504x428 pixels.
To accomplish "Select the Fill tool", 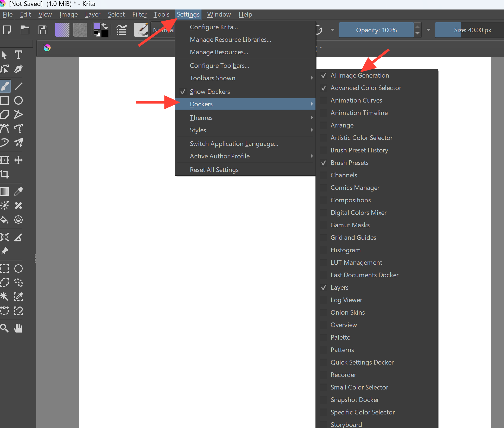I will [x=4, y=220].
